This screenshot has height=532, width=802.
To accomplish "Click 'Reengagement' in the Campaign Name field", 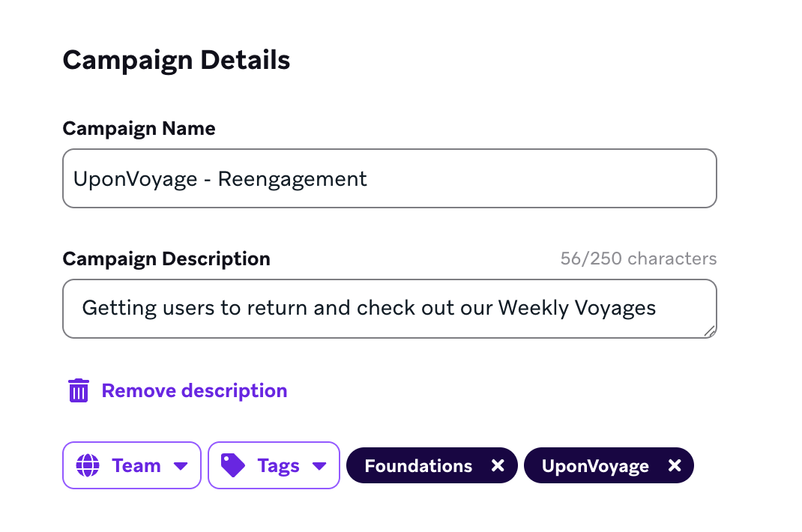I will pyautogui.click(x=292, y=179).
